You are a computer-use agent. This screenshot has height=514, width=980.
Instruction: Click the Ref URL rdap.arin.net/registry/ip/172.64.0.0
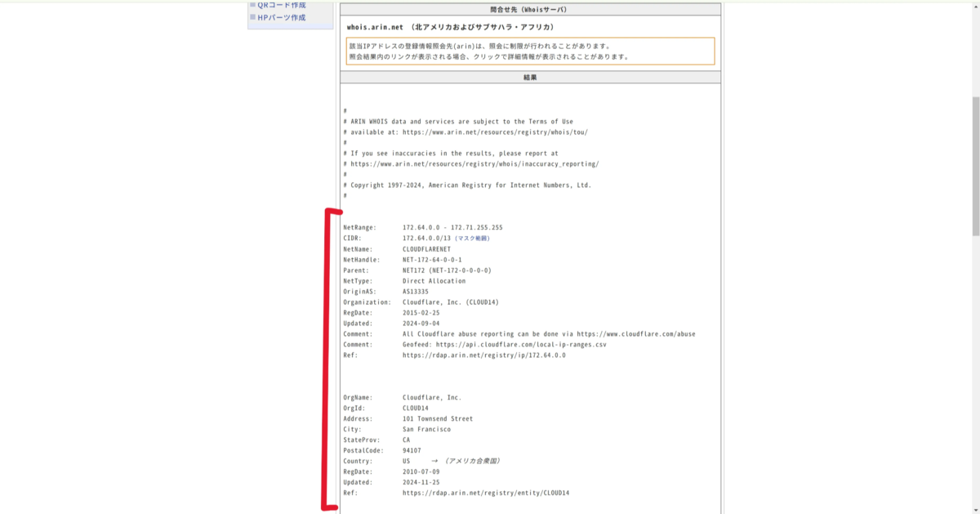tap(483, 355)
